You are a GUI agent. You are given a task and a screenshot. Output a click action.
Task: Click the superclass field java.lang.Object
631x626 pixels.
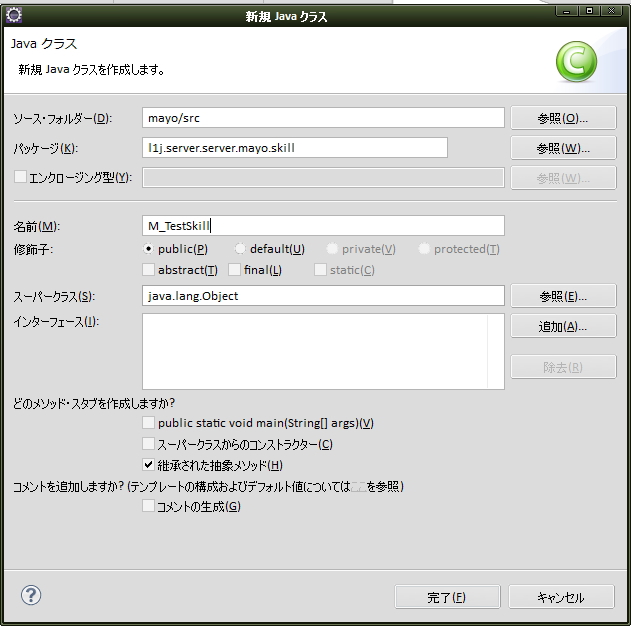(323, 296)
